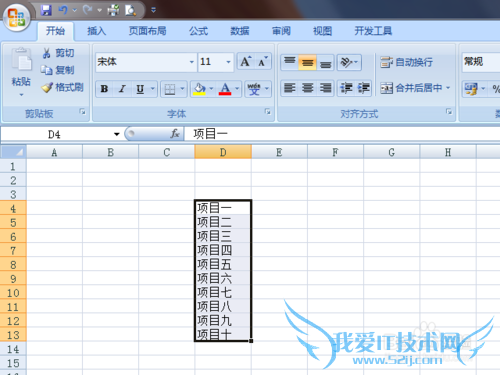Decrease the indent
500x375 pixels.
point(346,88)
